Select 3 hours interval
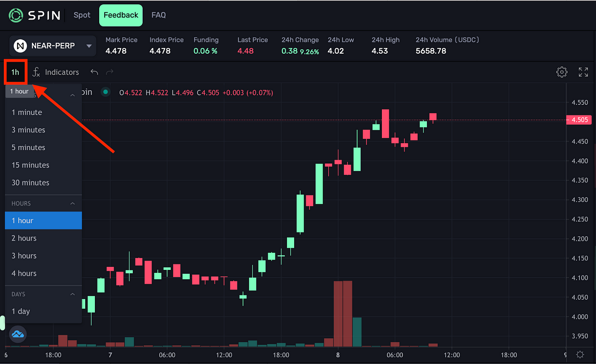Viewport: 596px width, 364px height. [x=43, y=256]
